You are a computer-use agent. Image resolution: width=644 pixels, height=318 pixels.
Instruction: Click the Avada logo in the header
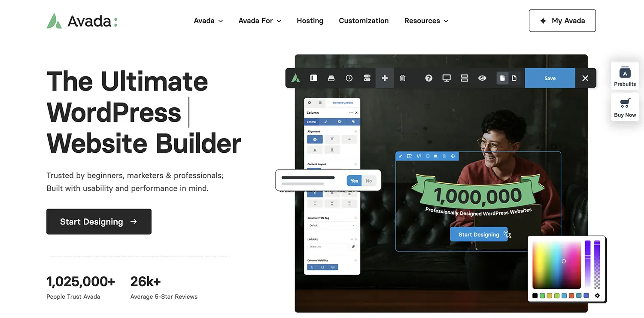point(82,21)
